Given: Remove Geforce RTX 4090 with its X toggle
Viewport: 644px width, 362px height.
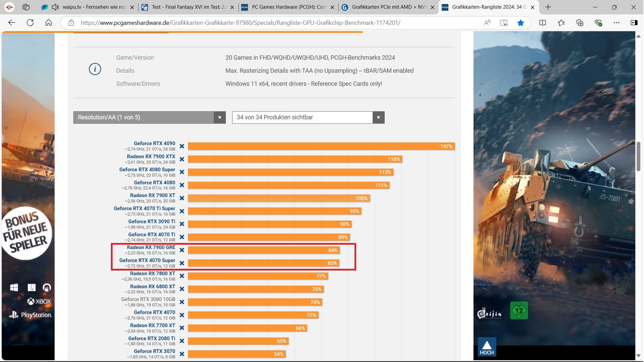Looking at the screenshot, I should pos(182,146).
